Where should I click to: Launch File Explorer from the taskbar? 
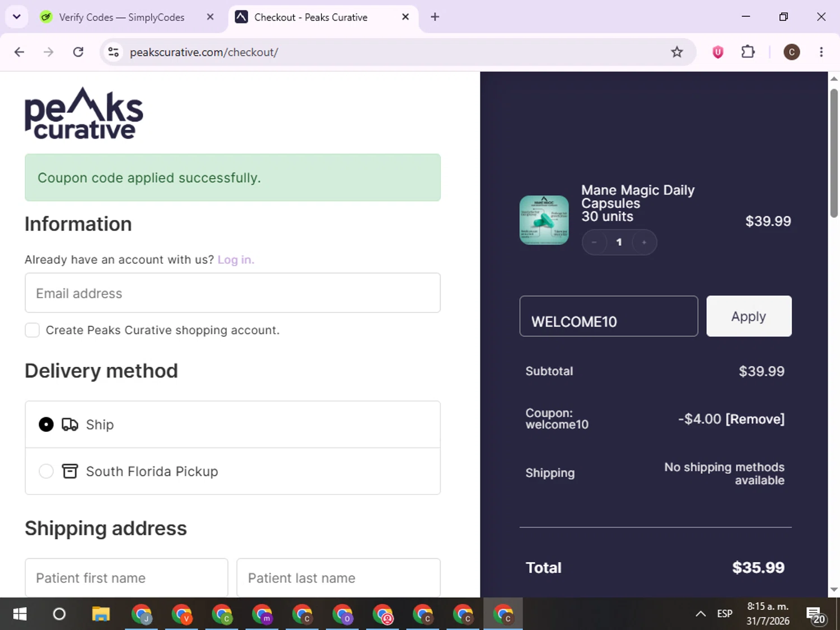(101, 614)
